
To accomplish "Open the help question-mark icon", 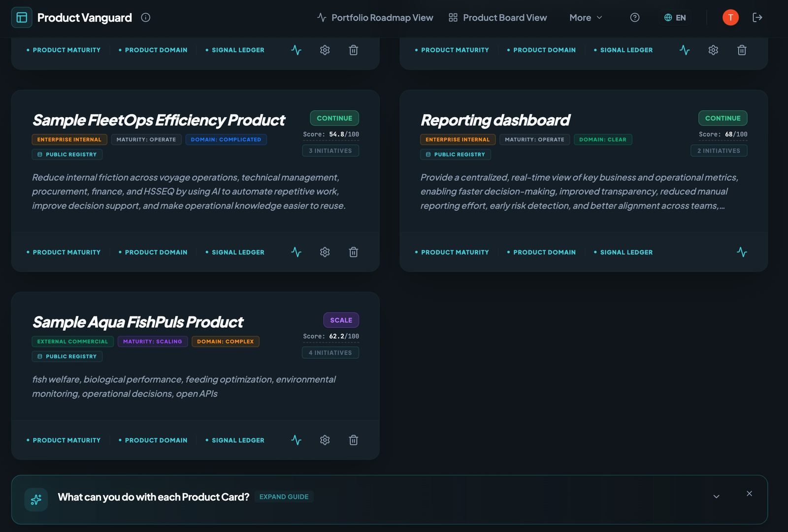I will point(635,18).
